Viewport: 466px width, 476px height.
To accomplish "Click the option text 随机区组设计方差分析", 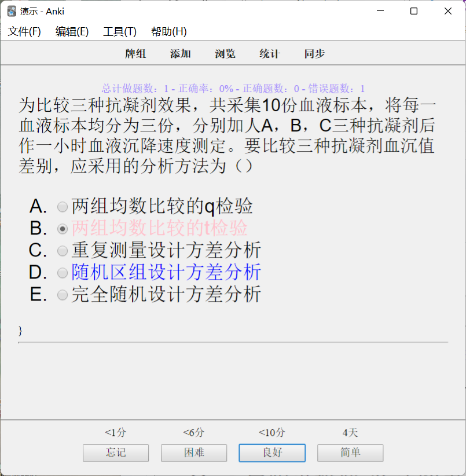I will [x=166, y=272].
